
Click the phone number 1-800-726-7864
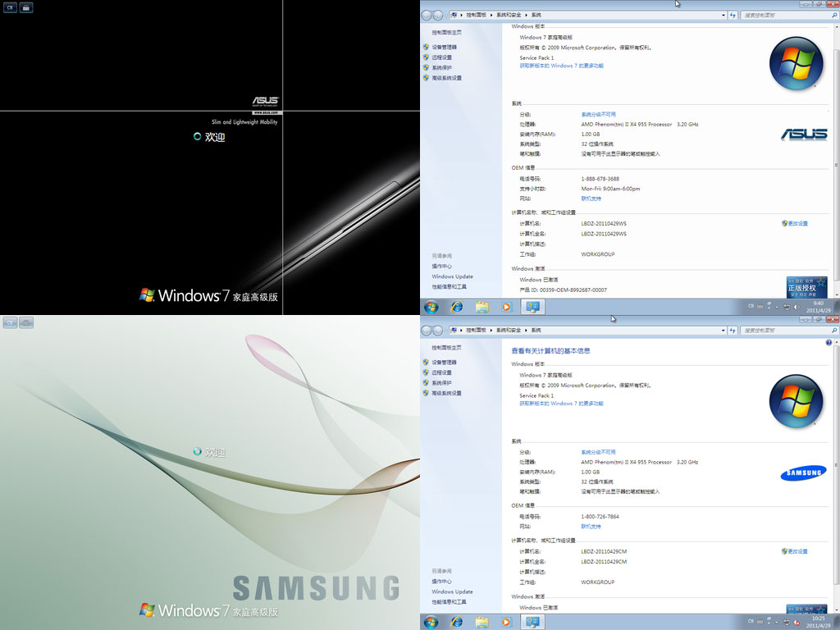pyautogui.click(x=600, y=517)
